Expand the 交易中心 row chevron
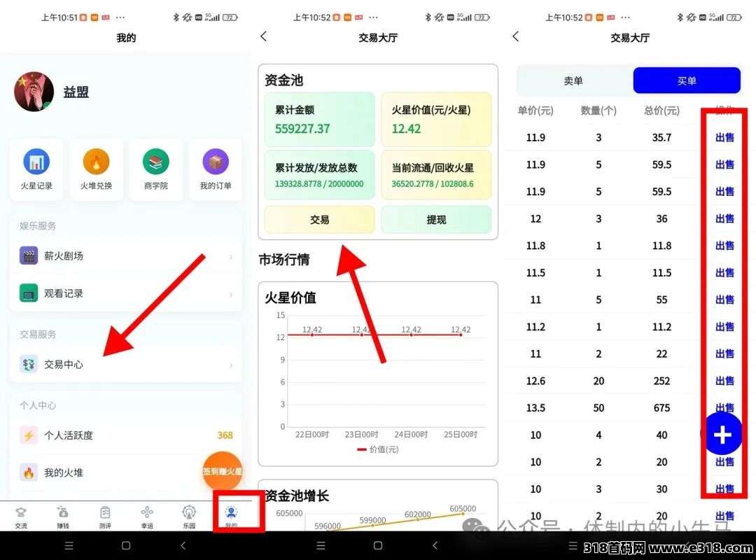This screenshot has width=756, height=560. coord(232,364)
